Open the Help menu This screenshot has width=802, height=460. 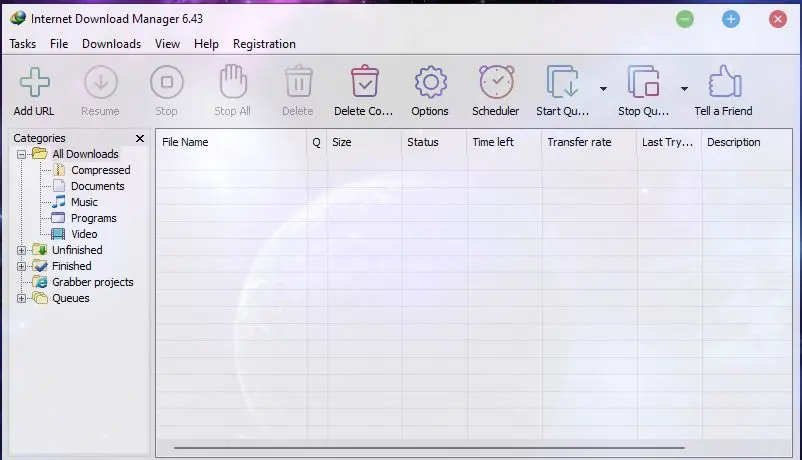[206, 44]
